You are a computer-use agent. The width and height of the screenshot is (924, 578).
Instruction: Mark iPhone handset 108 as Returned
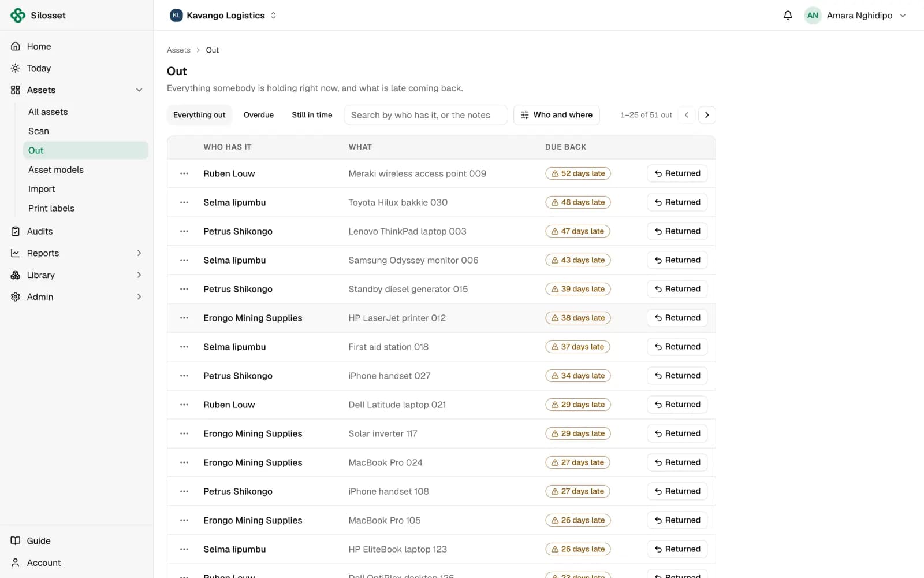(x=677, y=491)
